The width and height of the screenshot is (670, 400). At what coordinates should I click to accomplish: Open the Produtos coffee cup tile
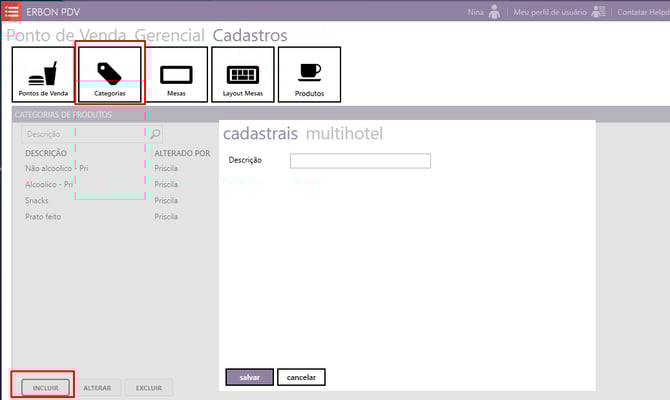[x=309, y=74]
